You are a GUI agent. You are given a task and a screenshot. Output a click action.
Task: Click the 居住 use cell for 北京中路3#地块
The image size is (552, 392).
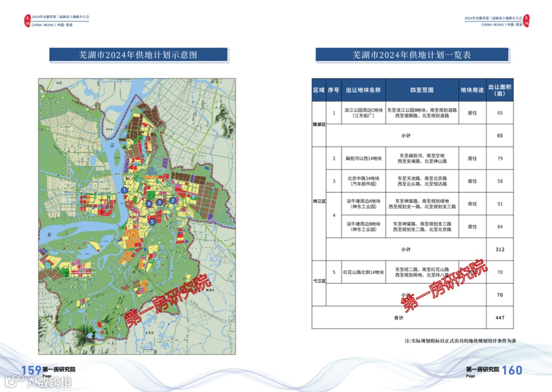pyautogui.click(x=472, y=181)
